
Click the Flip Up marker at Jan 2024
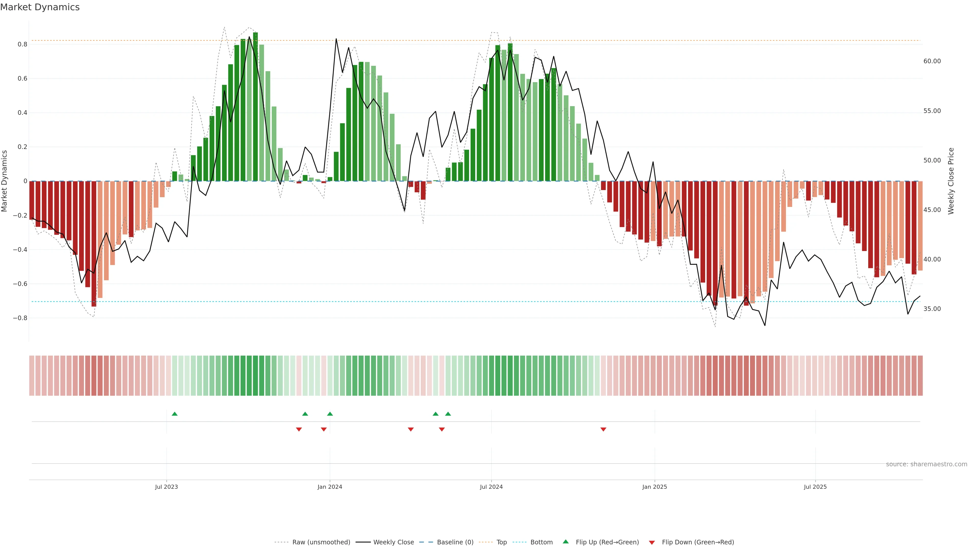point(330,414)
